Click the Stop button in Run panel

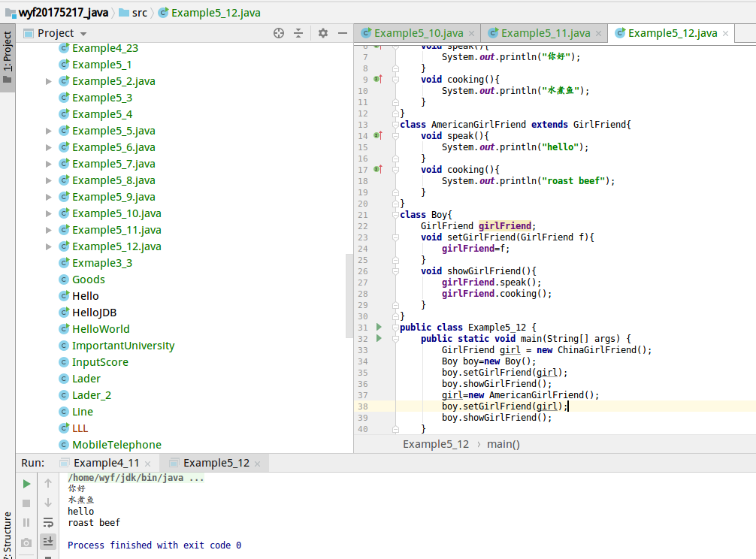(x=26, y=503)
